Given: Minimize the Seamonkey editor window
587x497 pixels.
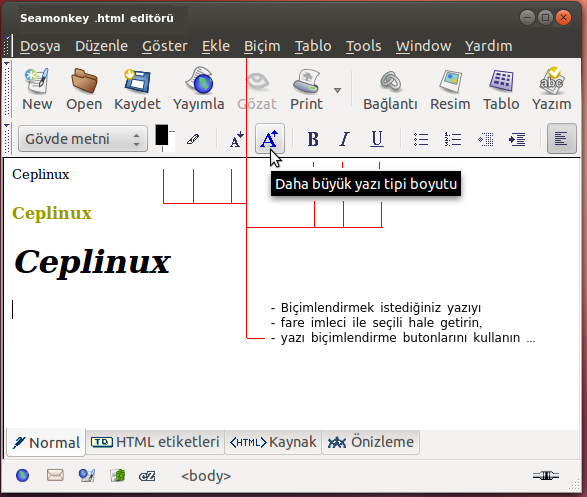Looking at the screenshot, I should tap(527, 18).
